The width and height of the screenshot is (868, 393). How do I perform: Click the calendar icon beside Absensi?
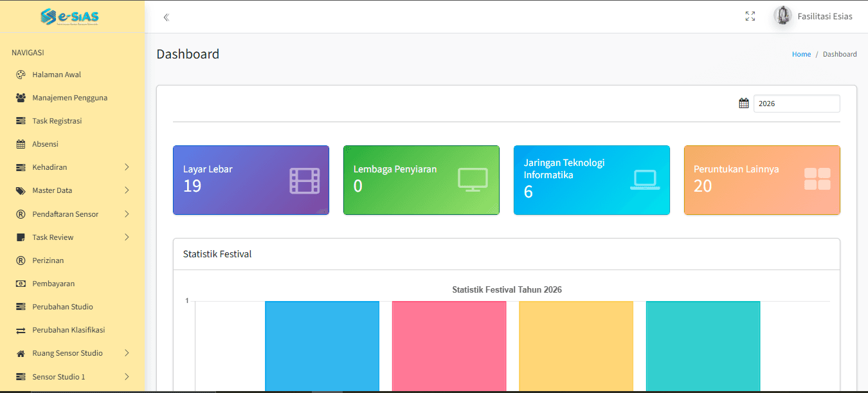[x=21, y=144]
